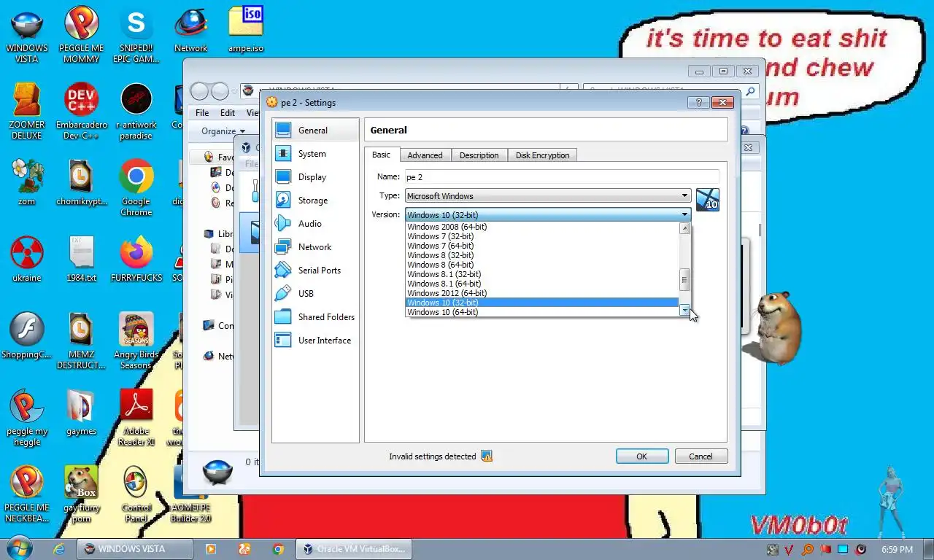Viewport: 934px width, 560px height.
Task: Open the Google Chrome desktop shortcut
Action: click(x=136, y=187)
